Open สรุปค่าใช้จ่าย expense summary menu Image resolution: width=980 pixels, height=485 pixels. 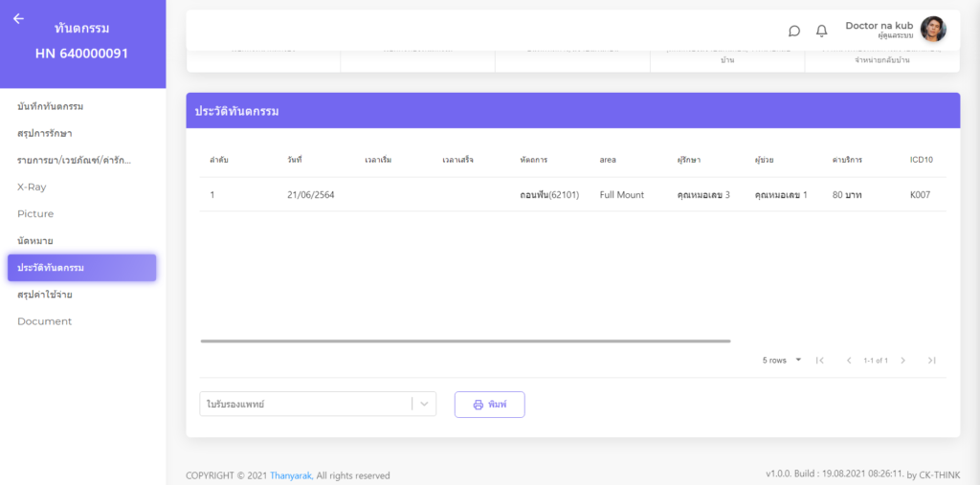pos(45,295)
